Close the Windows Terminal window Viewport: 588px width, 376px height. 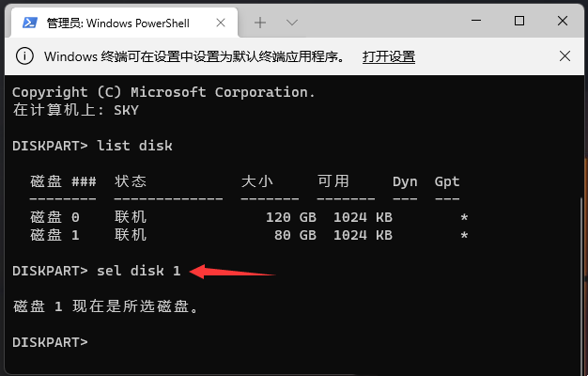tap(563, 21)
